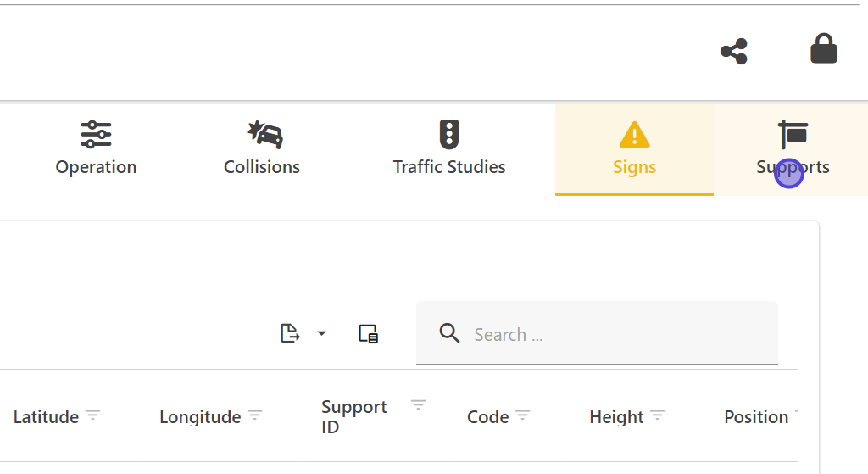Open the Support ID column filter icon
The image size is (868, 474).
click(x=418, y=404)
